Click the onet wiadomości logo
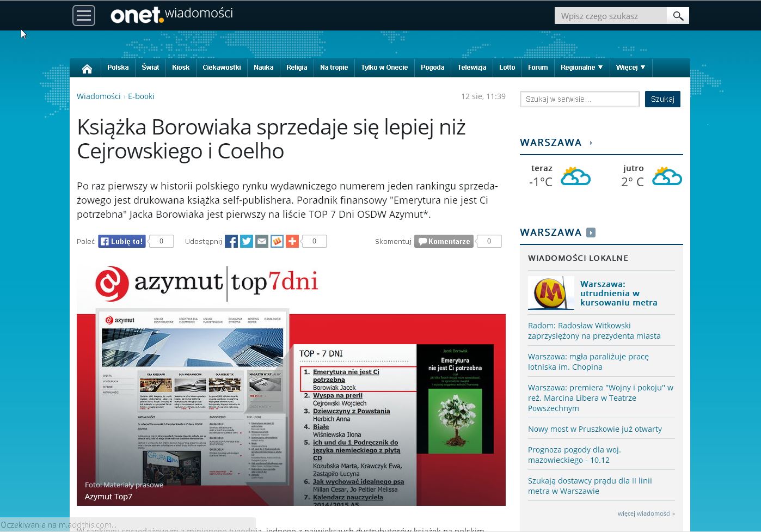761x532 pixels. click(x=172, y=15)
